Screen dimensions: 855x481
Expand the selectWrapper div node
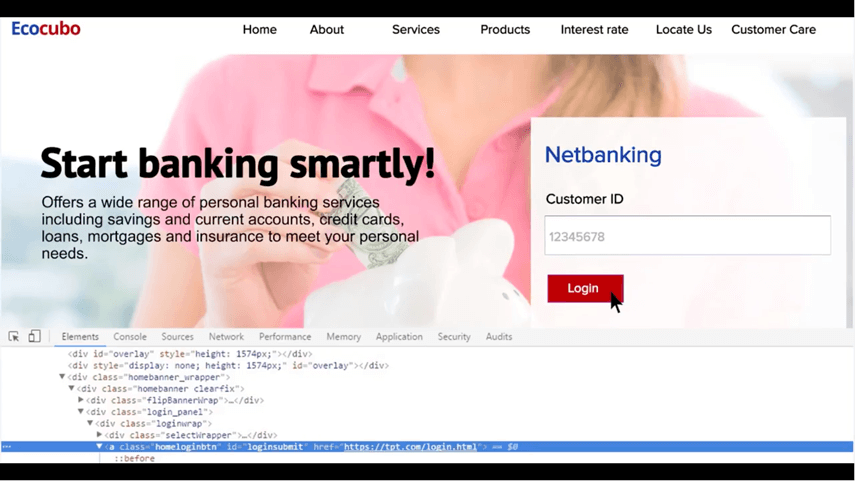tap(99, 435)
